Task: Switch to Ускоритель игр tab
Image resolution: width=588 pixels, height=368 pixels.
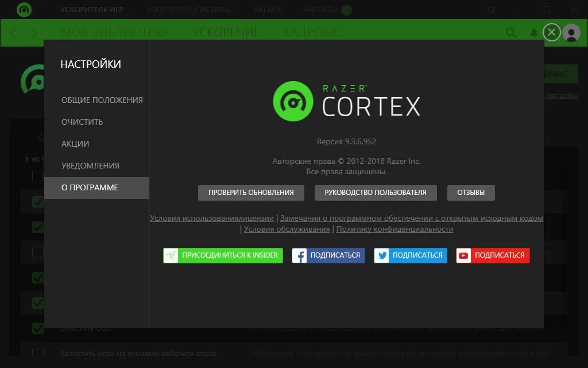Action: (92, 10)
